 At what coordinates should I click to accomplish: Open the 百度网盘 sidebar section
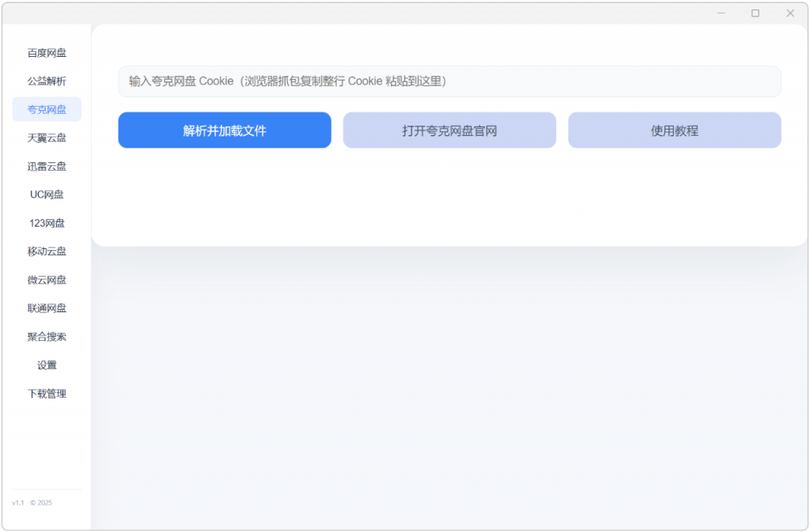click(47, 53)
